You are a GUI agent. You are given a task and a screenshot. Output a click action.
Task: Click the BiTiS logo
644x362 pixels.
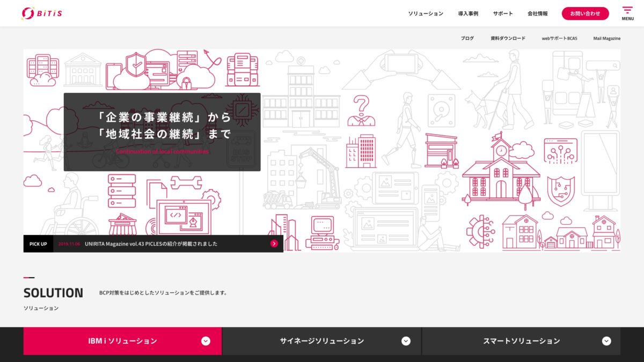[x=41, y=13]
